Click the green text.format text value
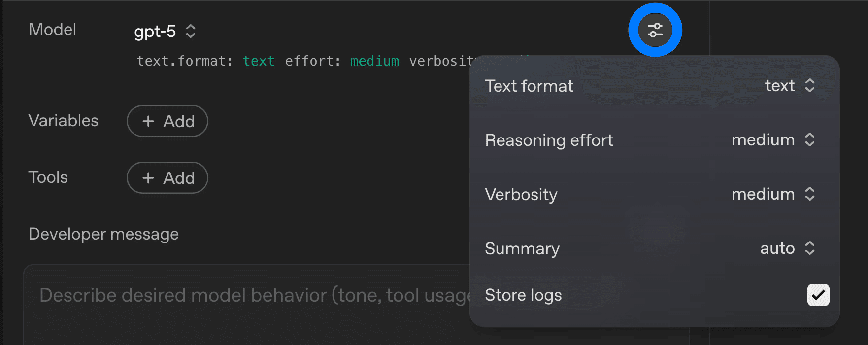Screen dimensions: 868x345 click(x=259, y=61)
